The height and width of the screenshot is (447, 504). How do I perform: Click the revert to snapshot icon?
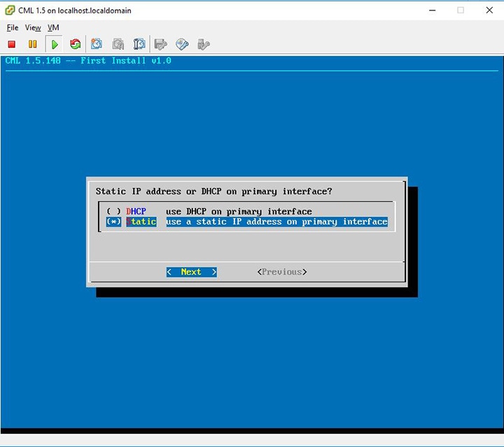point(118,44)
